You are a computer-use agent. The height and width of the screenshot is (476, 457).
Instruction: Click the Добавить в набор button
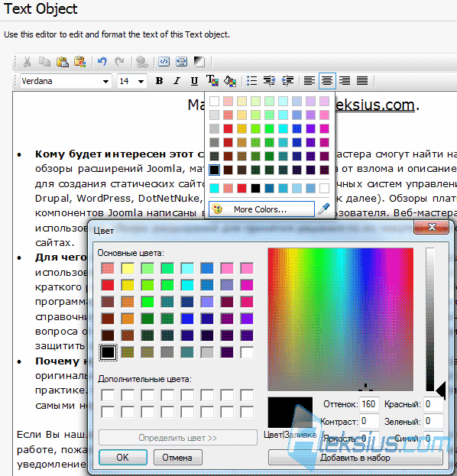[x=355, y=457]
